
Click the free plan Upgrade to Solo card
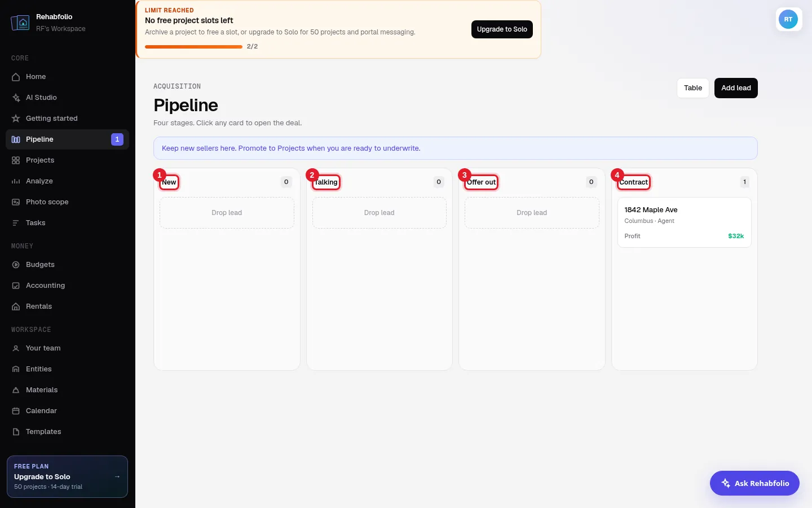67,476
